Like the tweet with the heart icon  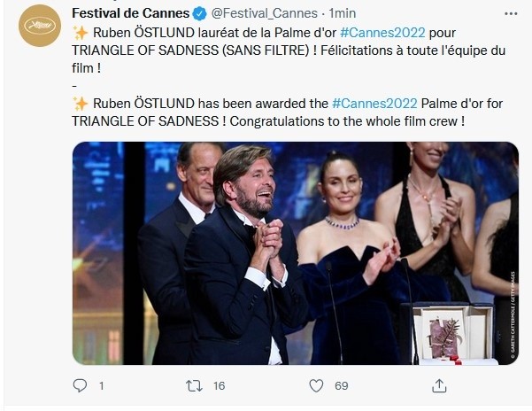(316, 386)
